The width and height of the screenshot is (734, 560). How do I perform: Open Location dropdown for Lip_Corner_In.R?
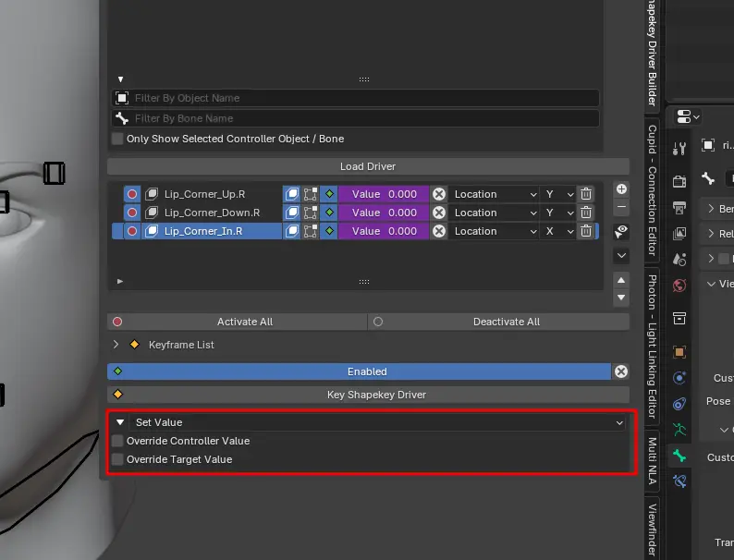coord(494,231)
